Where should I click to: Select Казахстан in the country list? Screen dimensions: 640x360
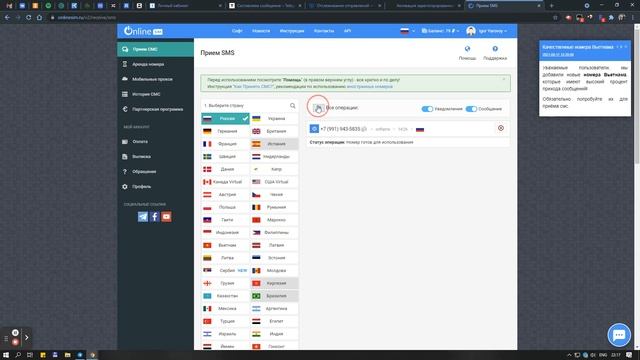(225, 296)
